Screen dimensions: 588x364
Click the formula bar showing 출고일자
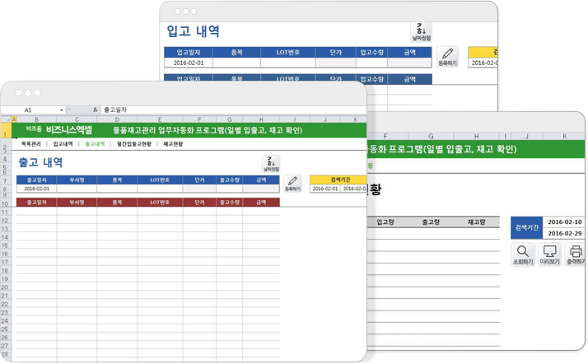coord(232,110)
